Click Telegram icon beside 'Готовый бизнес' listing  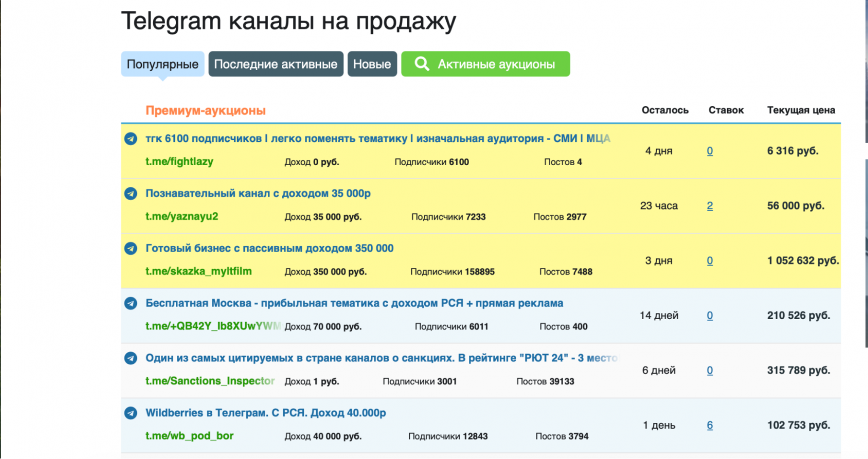131,249
